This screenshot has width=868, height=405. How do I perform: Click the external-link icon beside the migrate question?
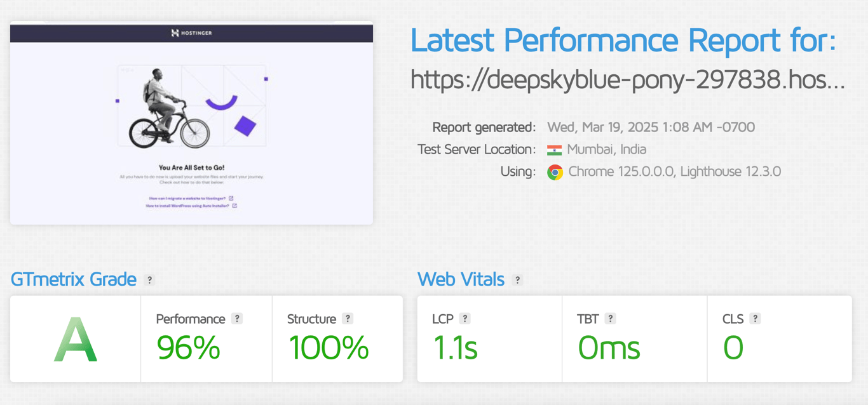coord(231,198)
